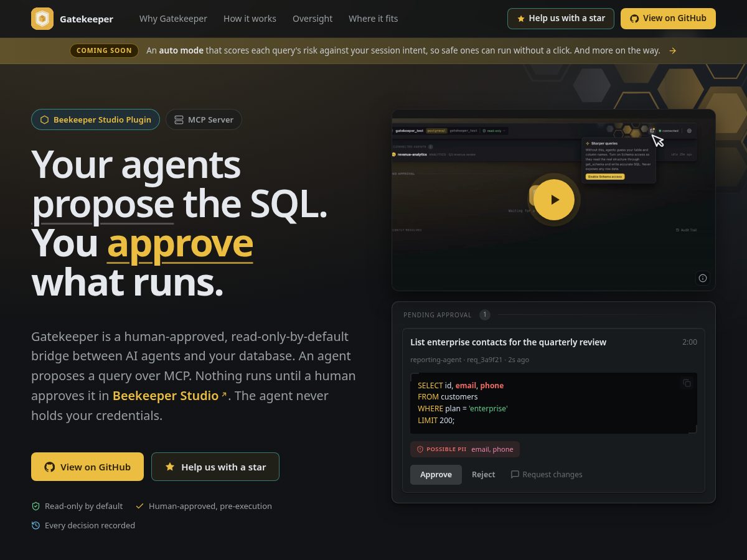Screen dimensions: 747x560
Task: Click the Gatekeeper brand name in header
Action: coord(87,19)
